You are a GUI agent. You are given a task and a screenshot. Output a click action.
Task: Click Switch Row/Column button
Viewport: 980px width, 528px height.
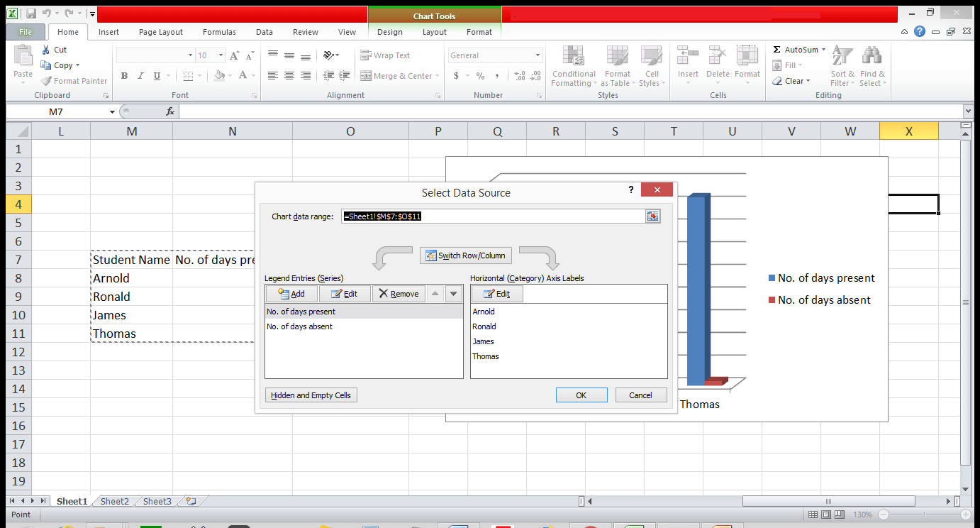(466, 255)
